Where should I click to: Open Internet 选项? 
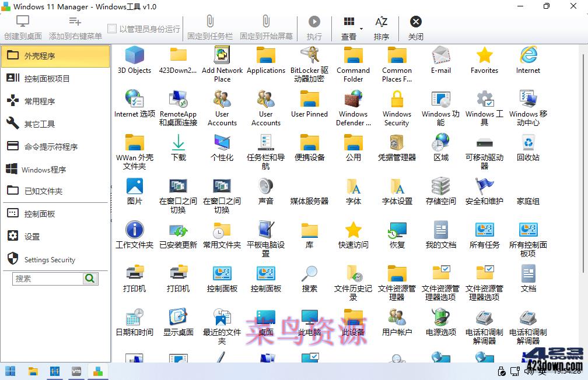(x=134, y=104)
